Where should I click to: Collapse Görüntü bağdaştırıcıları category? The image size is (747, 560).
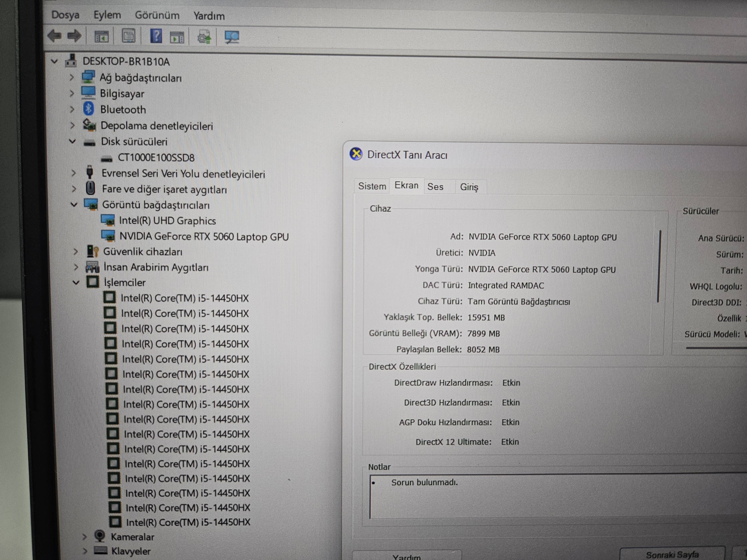[x=74, y=204]
